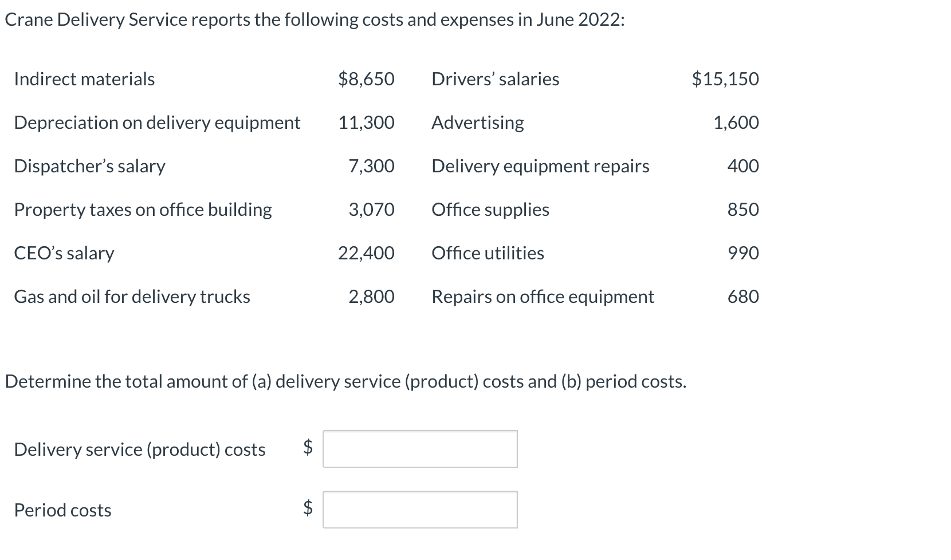Select the Advertising cost value 1,600
951x560 pixels.
tap(737, 123)
